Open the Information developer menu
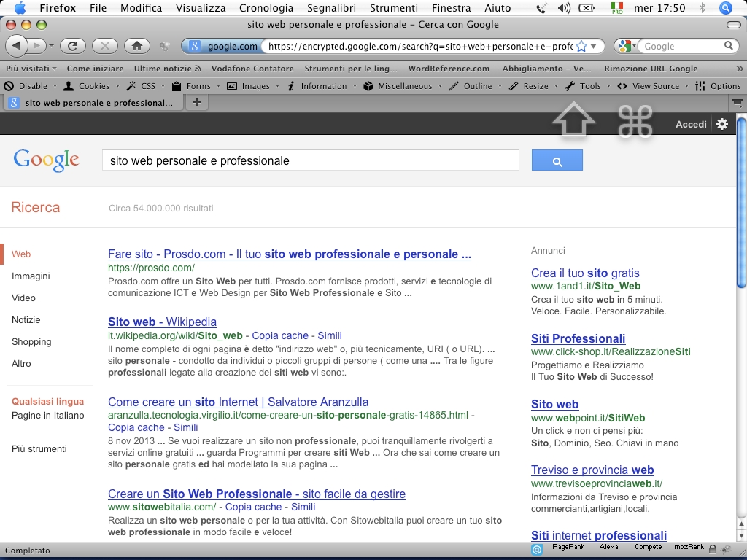Screen dimensions: 747x560 click(x=322, y=86)
